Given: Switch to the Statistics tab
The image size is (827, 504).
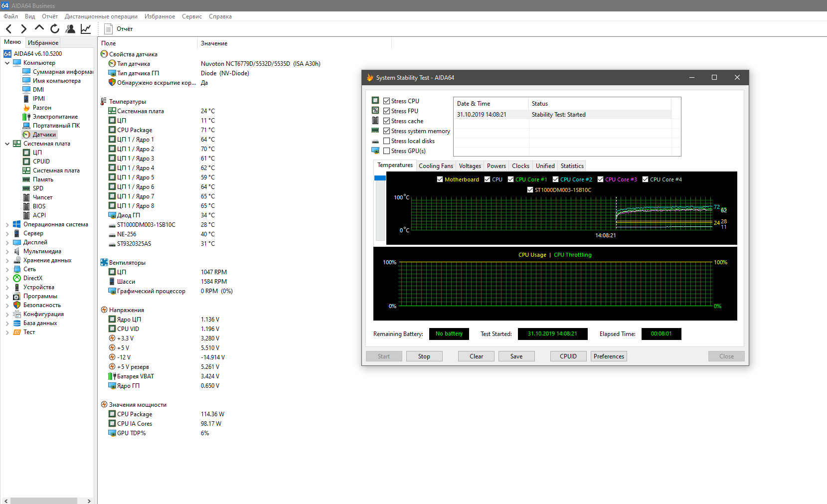Looking at the screenshot, I should tap(572, 166).
